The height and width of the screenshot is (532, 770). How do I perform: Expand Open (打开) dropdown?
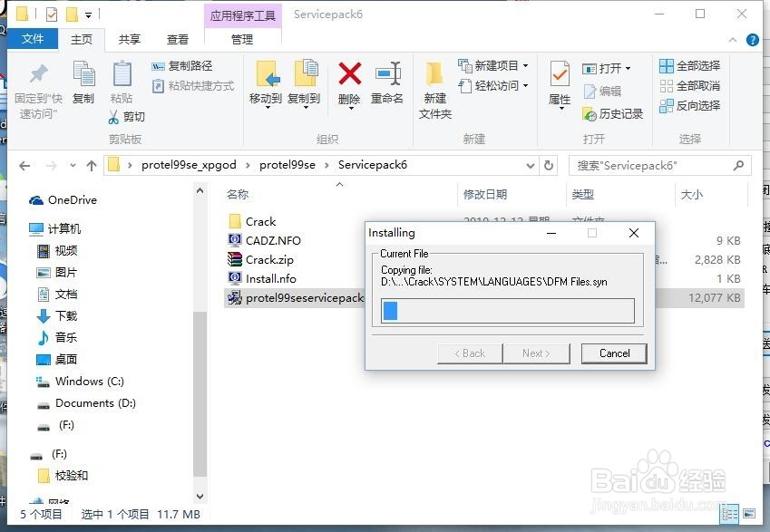(x=629, y=68)
